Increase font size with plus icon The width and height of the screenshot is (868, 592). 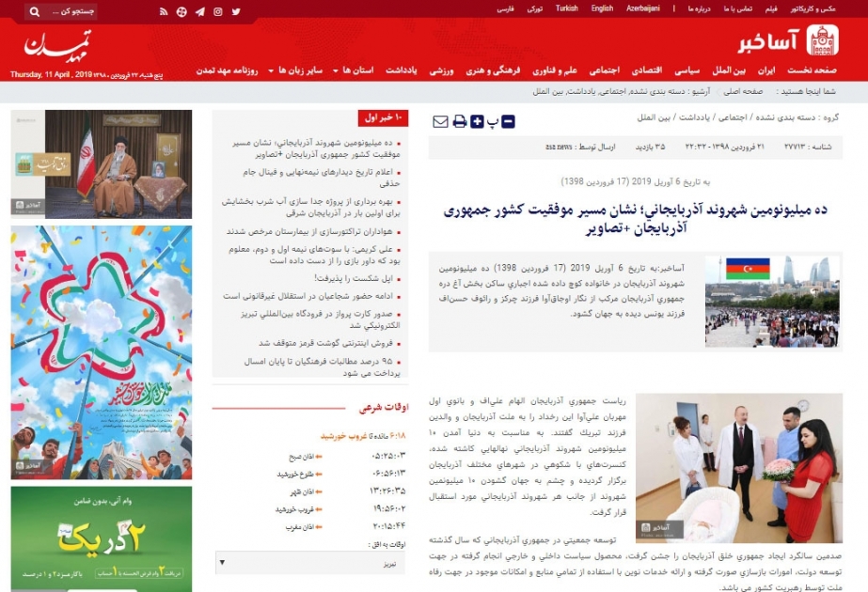[477, 122]
